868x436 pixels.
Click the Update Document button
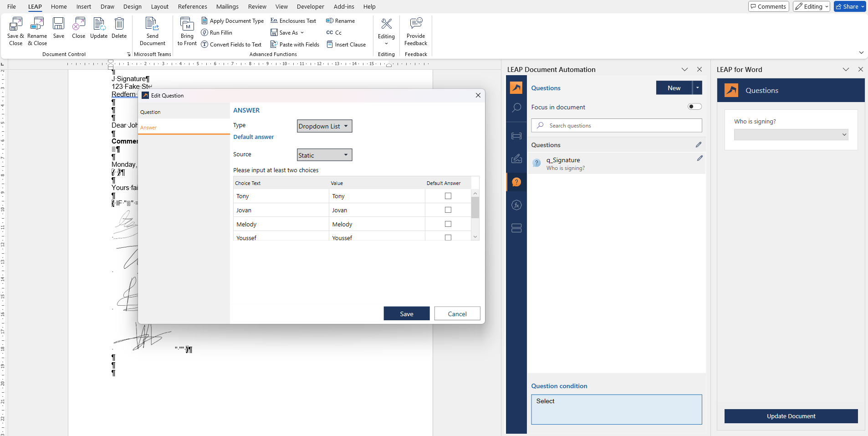tap(791, 416)
